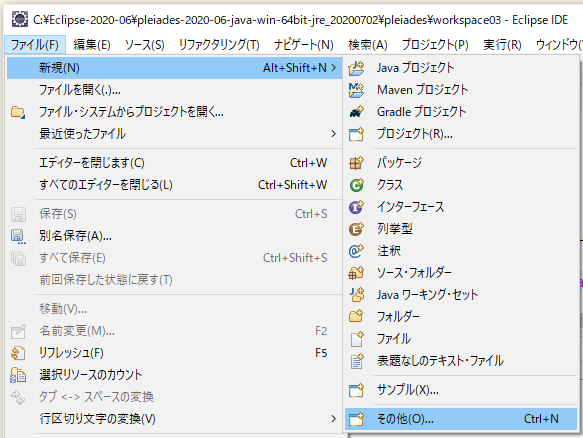Select リフレッシュ(F) menu entry
Image resolution: width=583 pixels, height=438 pixels.
(x=174, y=353)
